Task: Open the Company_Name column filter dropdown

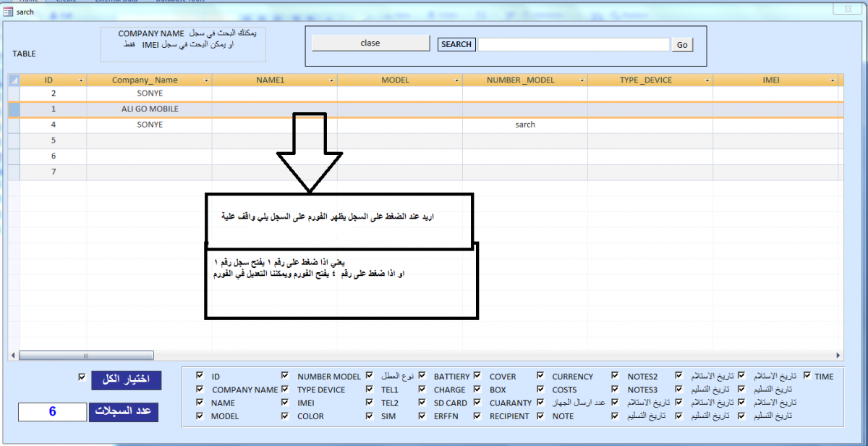Action: coord(206,80)
